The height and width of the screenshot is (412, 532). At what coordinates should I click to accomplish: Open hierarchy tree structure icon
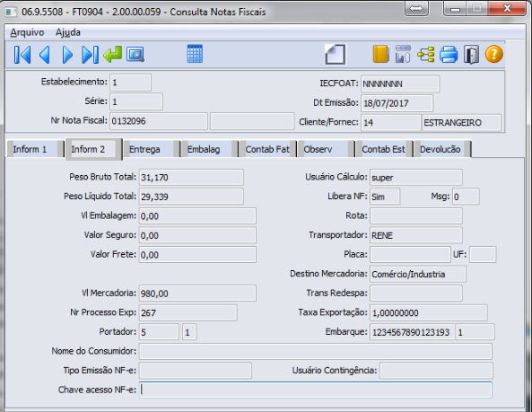[426, 54]
